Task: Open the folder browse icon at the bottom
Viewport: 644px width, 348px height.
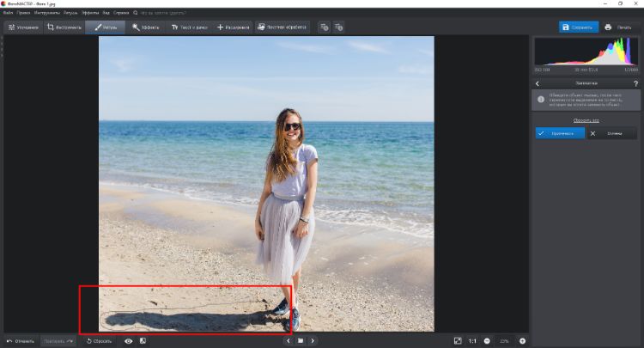Action: (x=301, y=340)
